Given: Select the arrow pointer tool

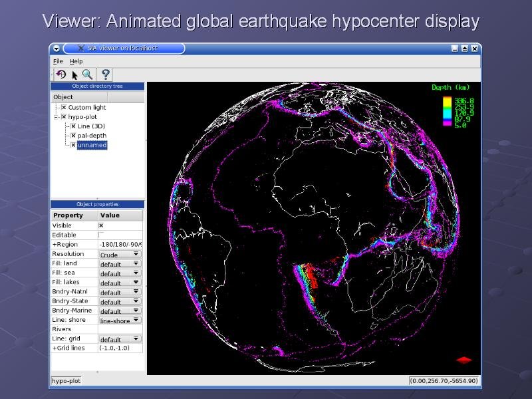Looking at the screenshot, I should coord(75,74).
